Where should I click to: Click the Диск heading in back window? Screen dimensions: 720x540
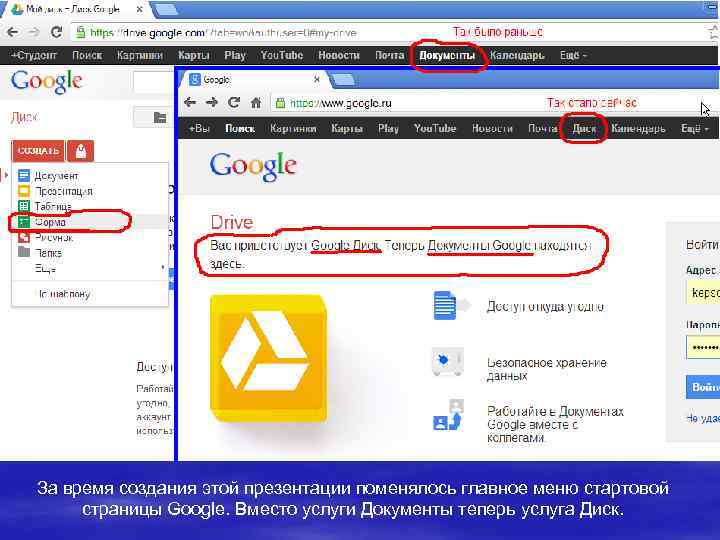(x=23, y=118)
